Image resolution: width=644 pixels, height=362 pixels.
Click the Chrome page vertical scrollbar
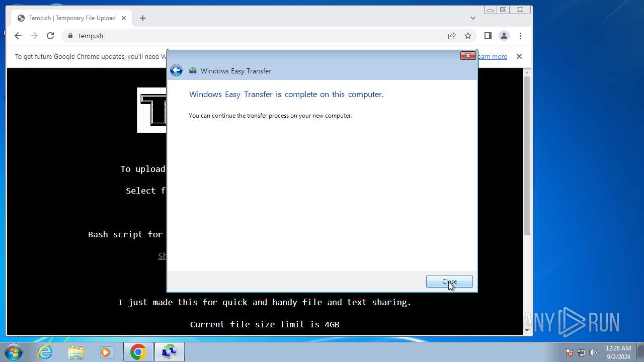click(x=527, y=156)
